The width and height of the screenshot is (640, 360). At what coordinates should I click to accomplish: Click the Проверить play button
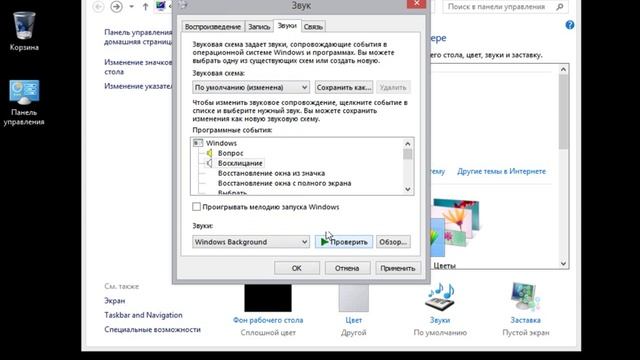click(344, 242)
